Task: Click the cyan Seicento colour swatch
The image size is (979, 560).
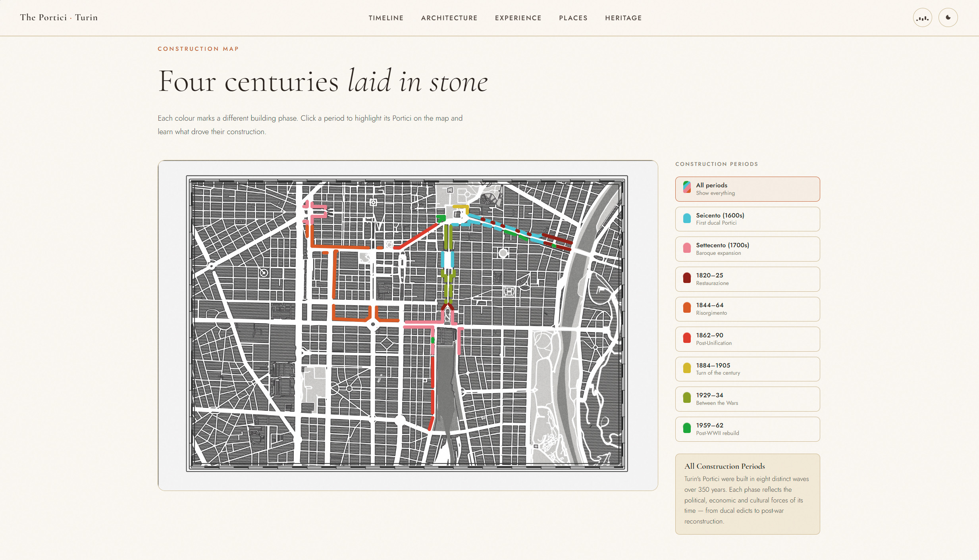Action: click(687, 218)
